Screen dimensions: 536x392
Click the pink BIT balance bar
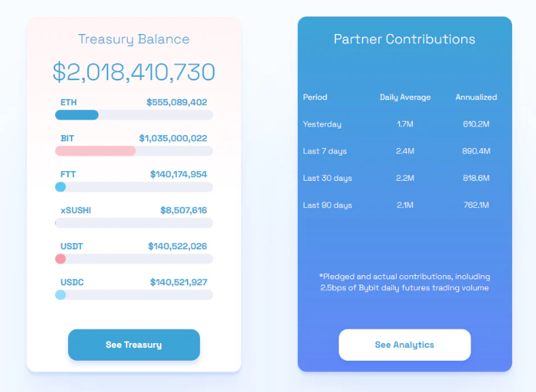pyautogui.click(x=134, y=151)
